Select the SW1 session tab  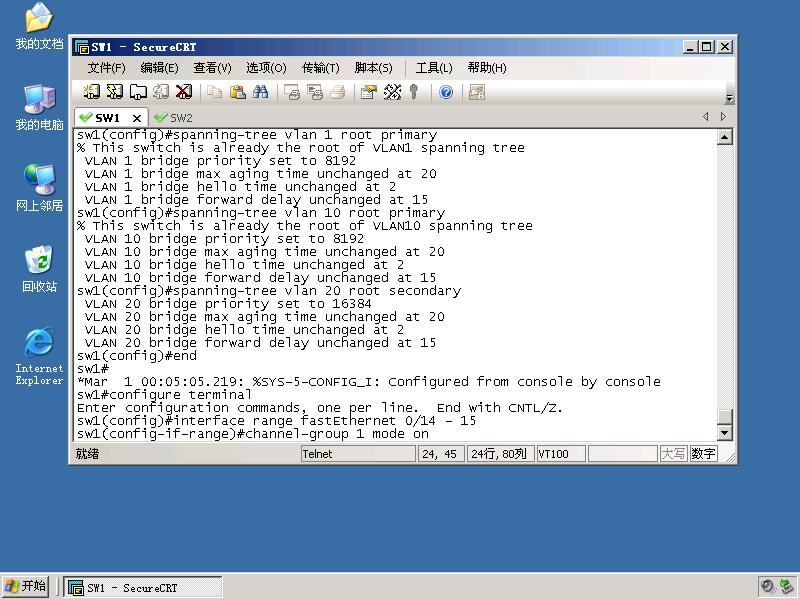coord(107,118)
